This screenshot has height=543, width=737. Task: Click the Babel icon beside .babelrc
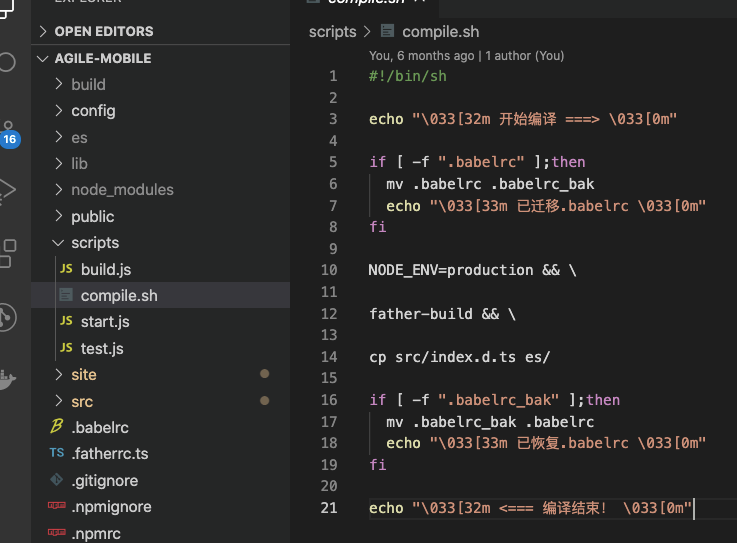(56, 426)
